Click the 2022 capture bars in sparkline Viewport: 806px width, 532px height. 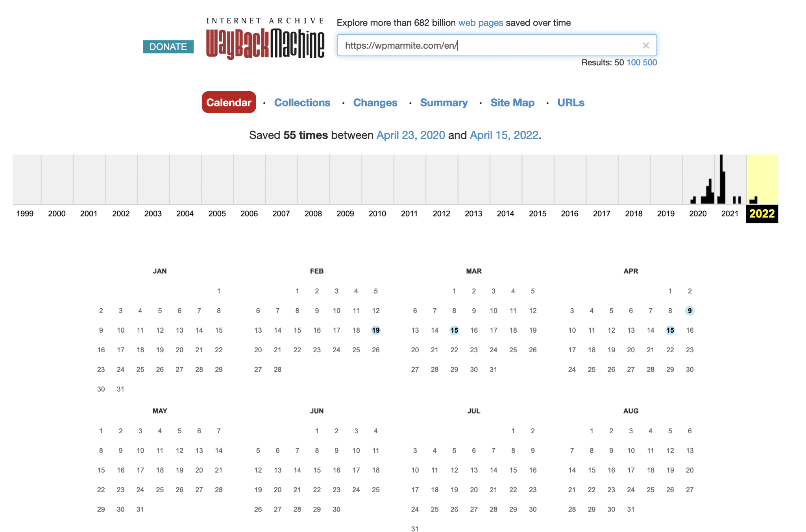[x=753, y=200]
